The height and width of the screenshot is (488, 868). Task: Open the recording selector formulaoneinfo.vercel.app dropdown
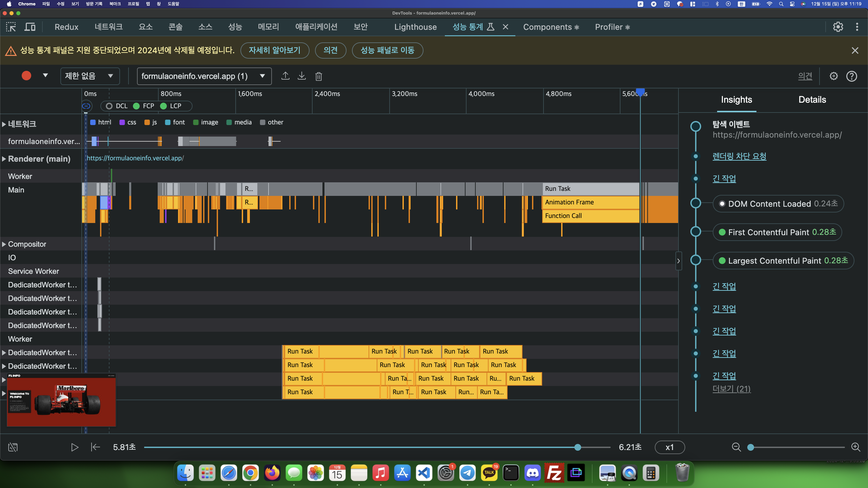point(204,76)
